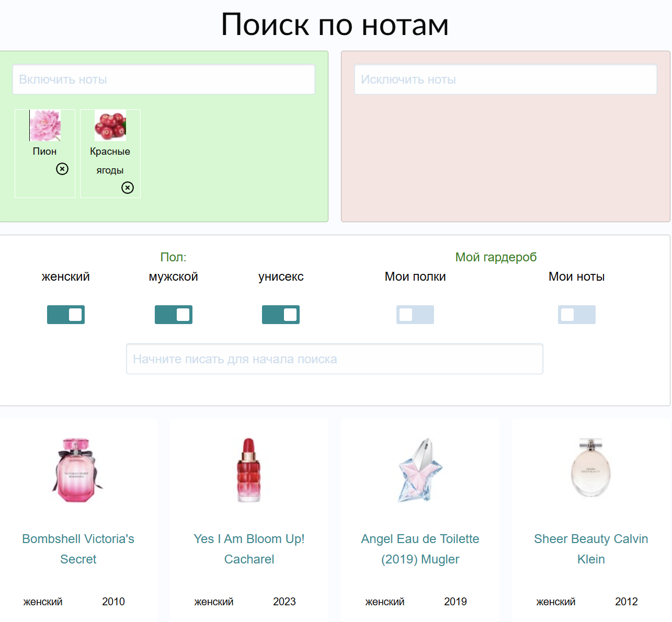
Task: Click the Yes I Am red bottle thumbnail
Action: tap(249, 470)
